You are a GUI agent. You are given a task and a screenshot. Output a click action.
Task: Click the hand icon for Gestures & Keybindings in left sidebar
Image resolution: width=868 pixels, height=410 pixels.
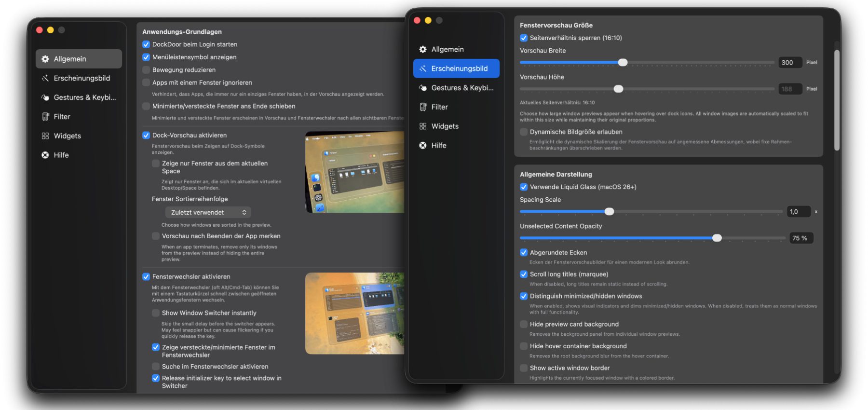click(45, 97)
